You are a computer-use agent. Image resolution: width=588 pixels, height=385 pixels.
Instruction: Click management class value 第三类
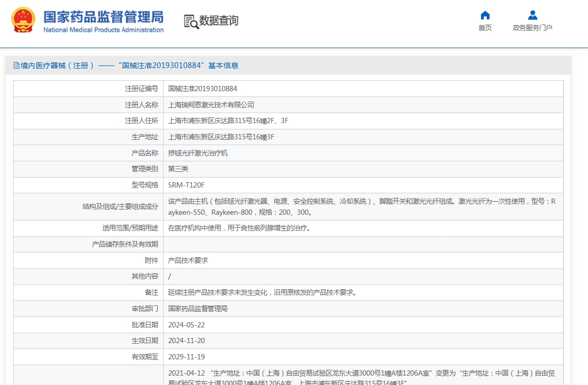pyautogui.click(x=178, y=169)
